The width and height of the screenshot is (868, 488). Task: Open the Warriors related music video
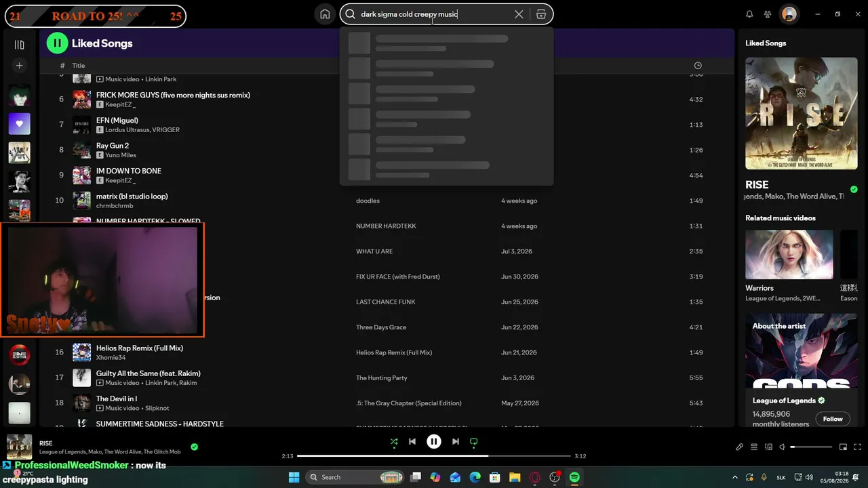pyautogui.click(x=789, y=254)
